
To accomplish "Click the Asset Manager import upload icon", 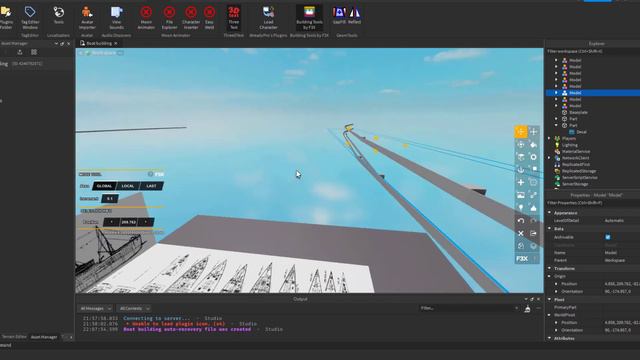I will tap(20, 52).
